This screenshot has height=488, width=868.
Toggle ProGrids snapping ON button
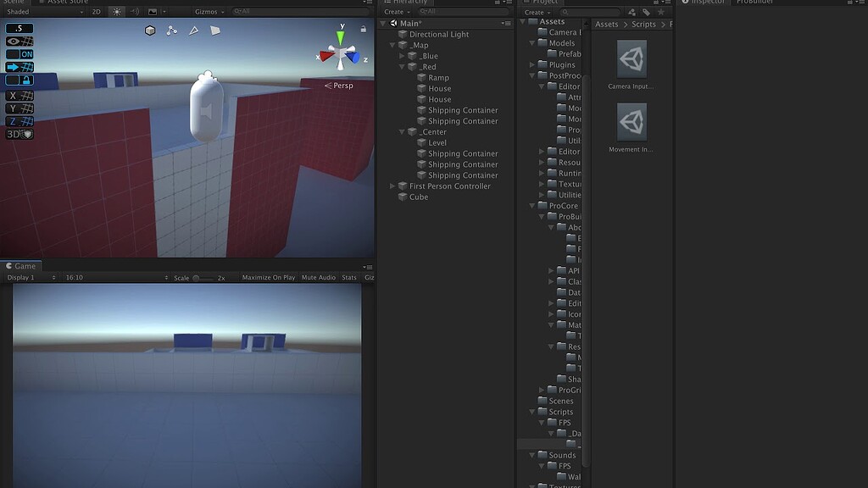click(25, 54)
